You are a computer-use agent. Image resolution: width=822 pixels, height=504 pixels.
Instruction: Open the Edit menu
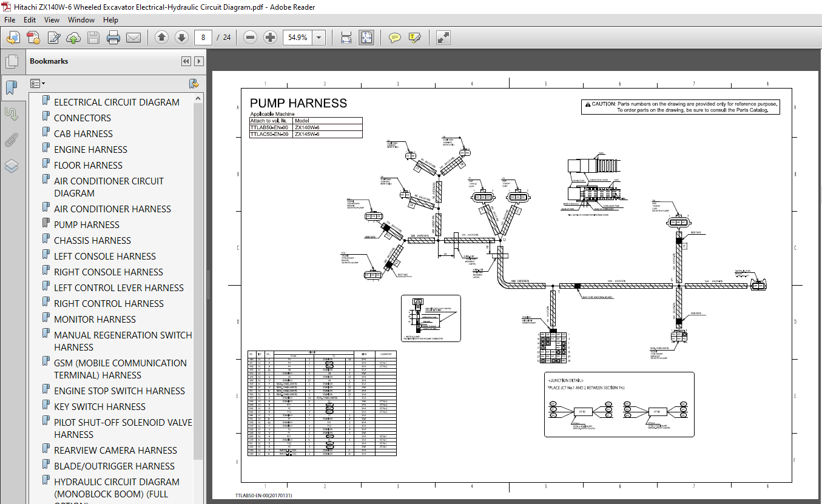(30, 20)
